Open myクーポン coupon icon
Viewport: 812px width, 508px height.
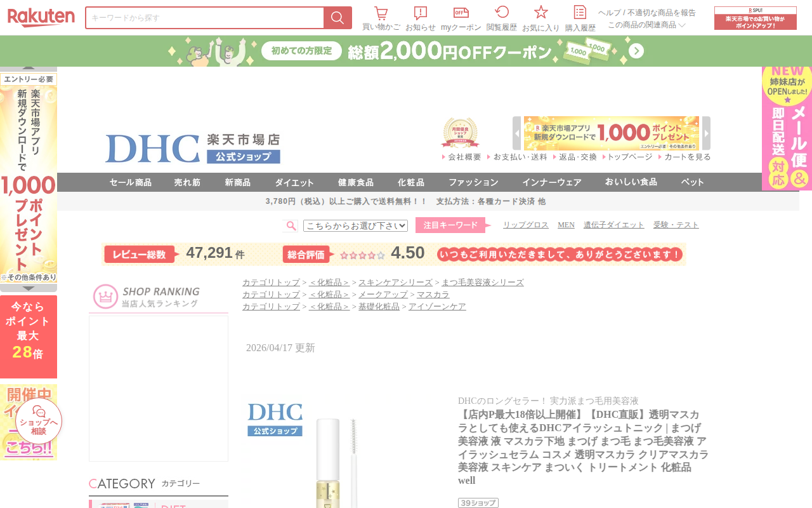[461, 18]
